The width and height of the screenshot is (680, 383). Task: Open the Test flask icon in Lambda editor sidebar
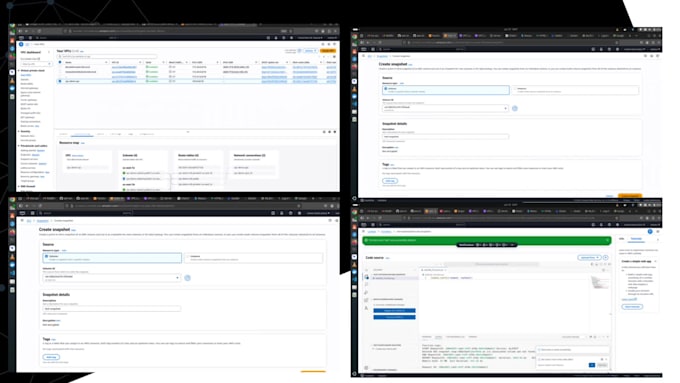click(366, 308)
